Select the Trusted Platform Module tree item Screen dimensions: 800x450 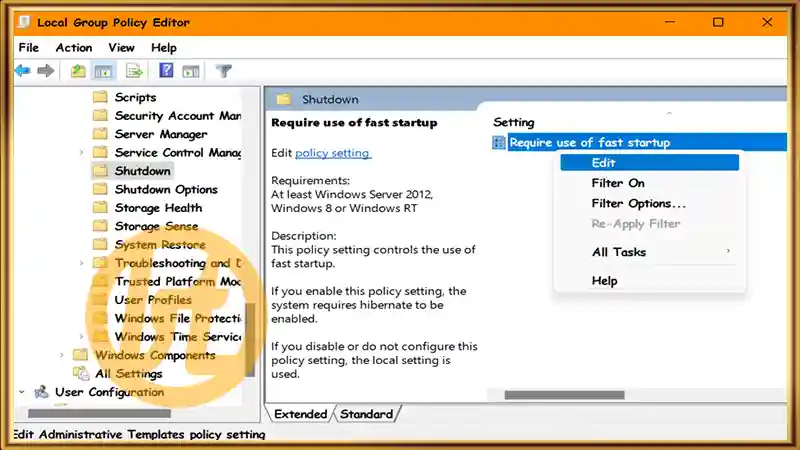(x=178, y=281)
